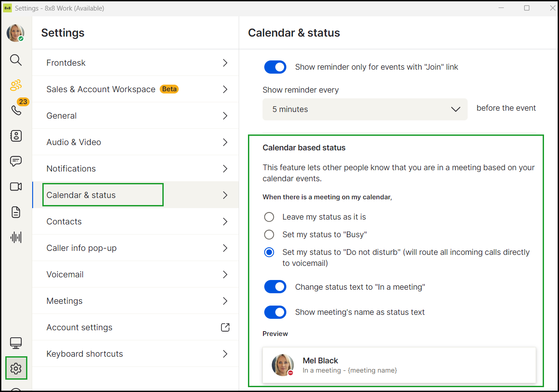This screenshot has width=559, height=392.
Task: Open the orange team contacts icon
Action: pyautogui.click(x=16, y=85)
